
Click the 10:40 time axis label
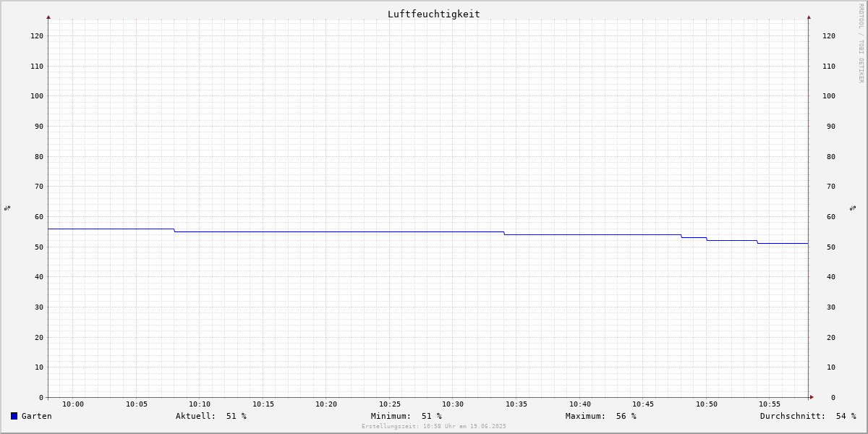pyautogui.click(x=580, y=404)
